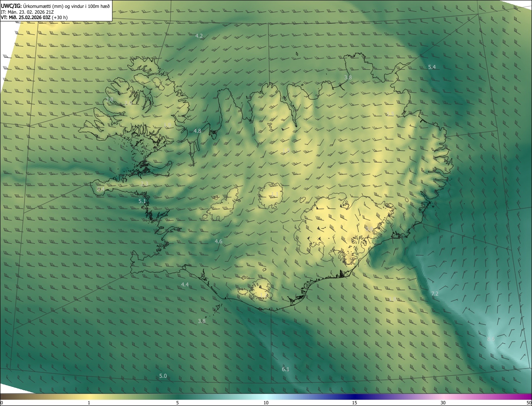Screen dimensions: 532x406
Task: Click the 4.2 value label on the map
Action: tap(199, 36)
